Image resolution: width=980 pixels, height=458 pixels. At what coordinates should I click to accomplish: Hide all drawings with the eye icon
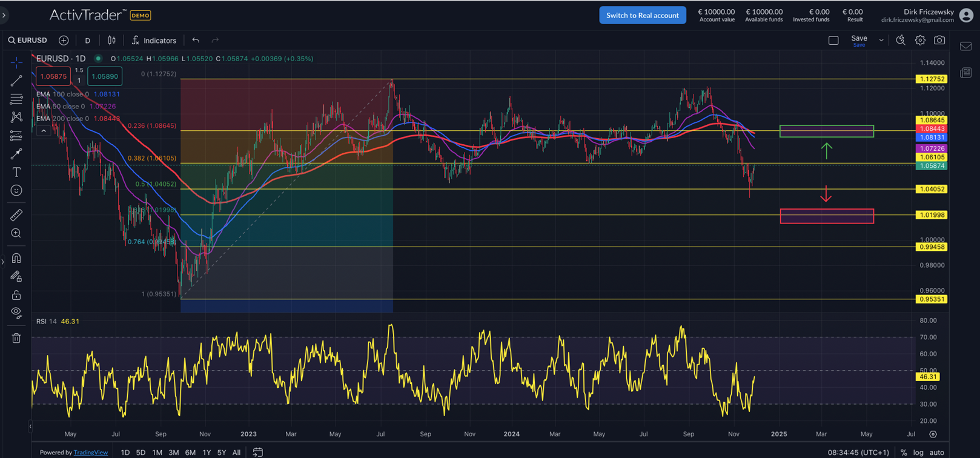16,313
